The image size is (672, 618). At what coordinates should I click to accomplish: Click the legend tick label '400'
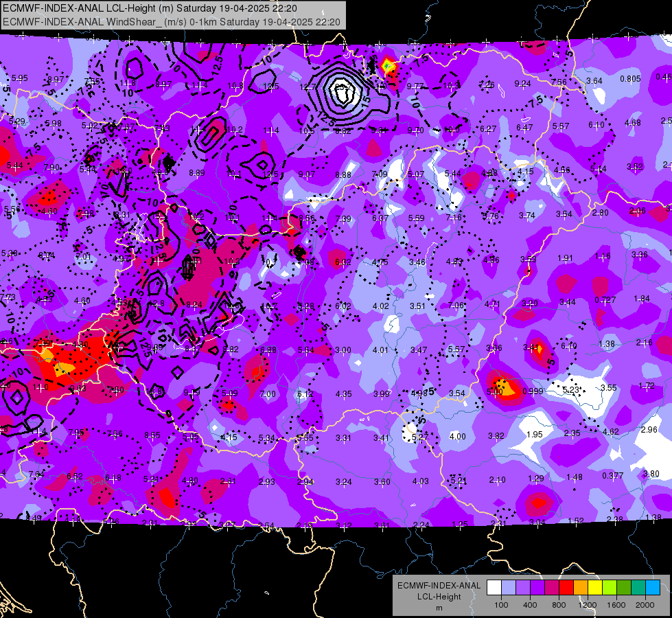coord(530,605)
